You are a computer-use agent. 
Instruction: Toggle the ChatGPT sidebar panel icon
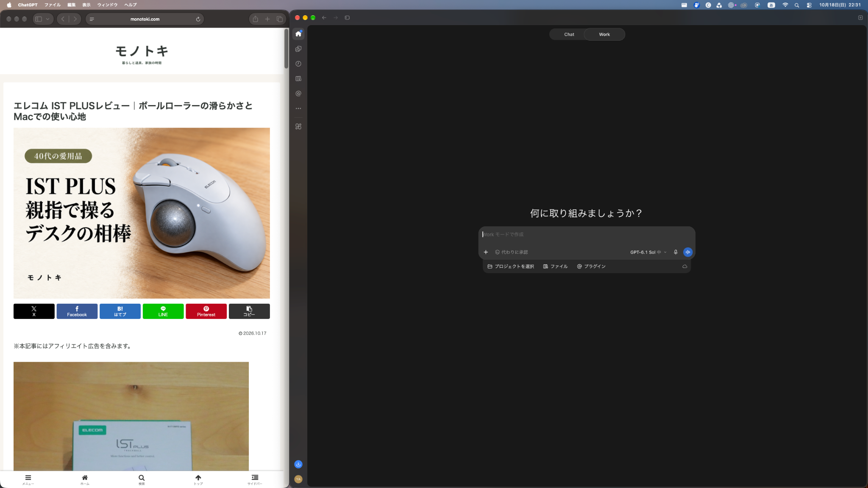[347, 18]
